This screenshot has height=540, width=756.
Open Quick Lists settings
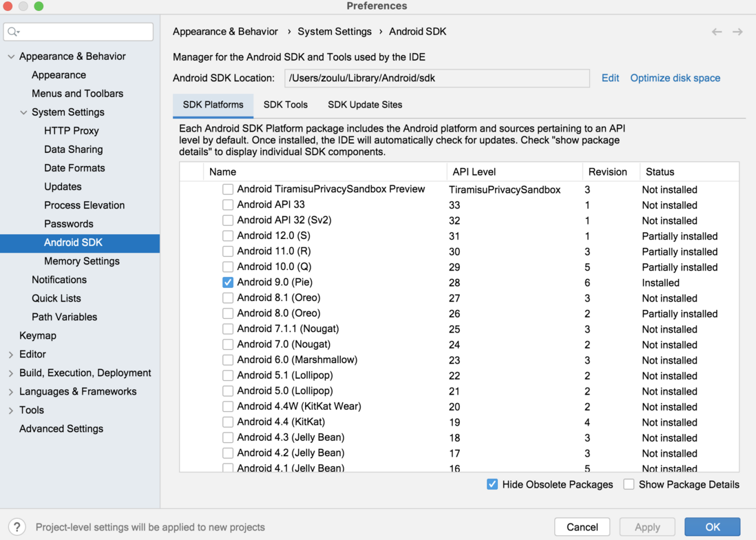[x=56, y=298]
